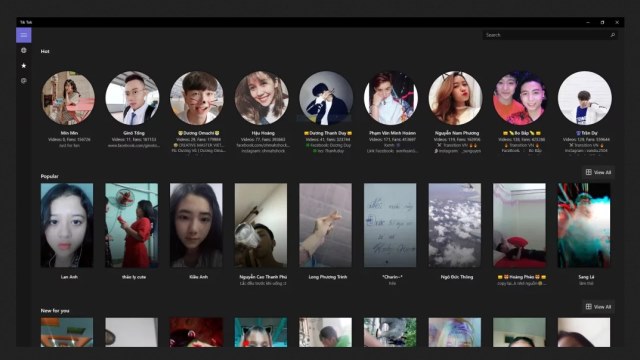Image resolution: width=640 pixels, height=360 pixels.
Task: Select the Phạm Văn Minh Hoàng name
Action: coord(392,133)
